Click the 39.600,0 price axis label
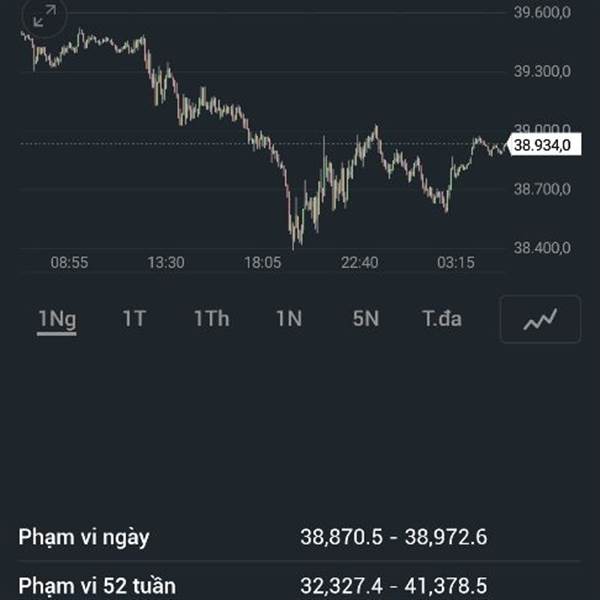Image resolution: width=600 pixels, height=600 pixels. click(x=542, y=12)
